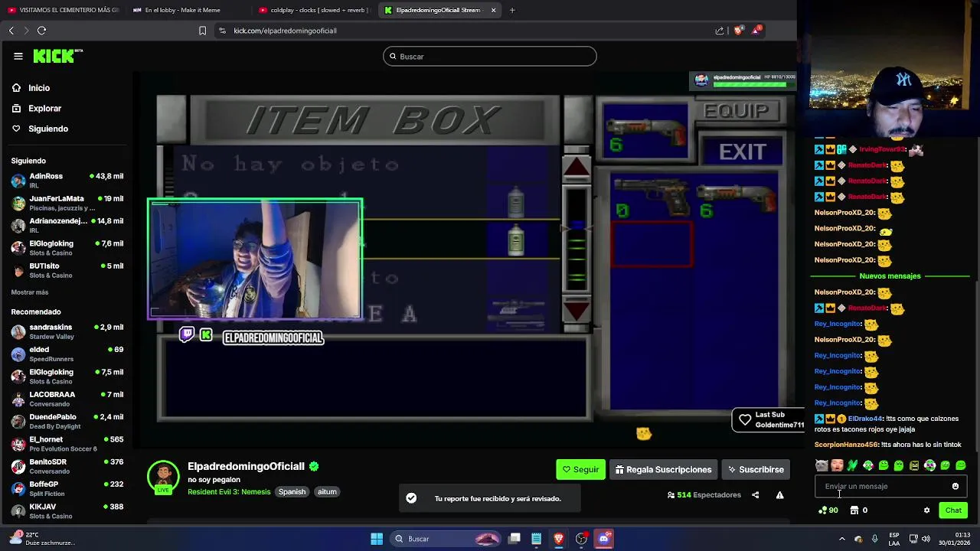The height and width of the screenshot is (551, 980).
Task: Click the Buscar search field on Kick
Action: [x=489, y=57]
